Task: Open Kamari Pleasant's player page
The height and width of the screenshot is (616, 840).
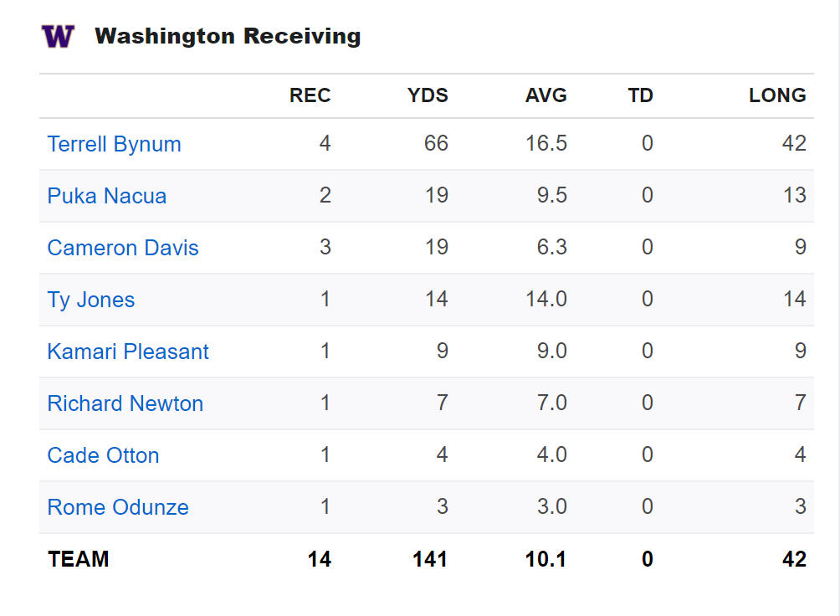Action: (128, 352)
